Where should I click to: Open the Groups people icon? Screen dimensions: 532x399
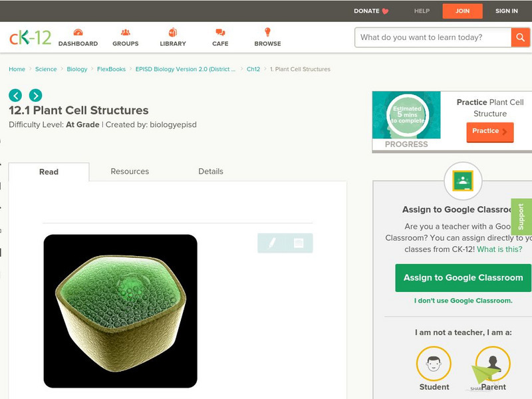pyautogui.click(x=126, y=32)
